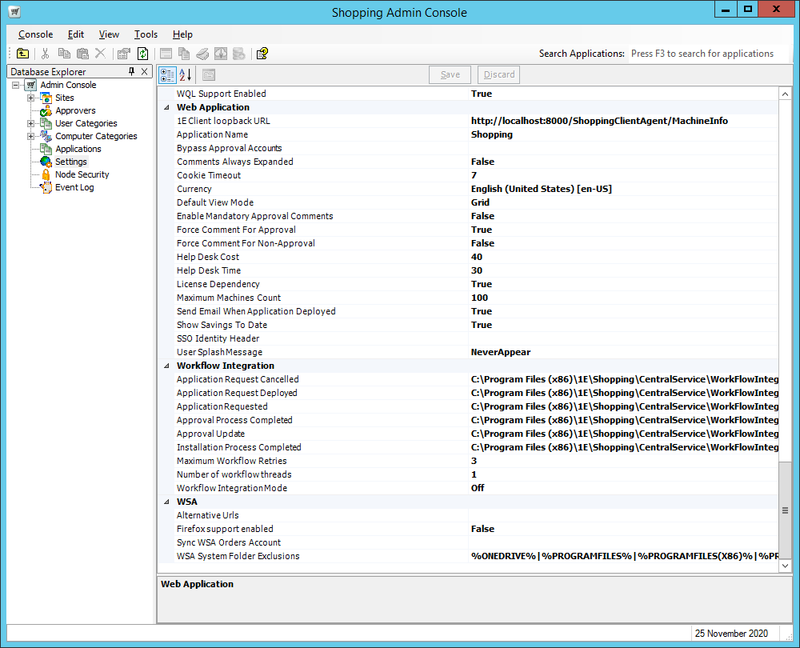Open the View menu
800x648 pixels.
(x=109, y=35)
